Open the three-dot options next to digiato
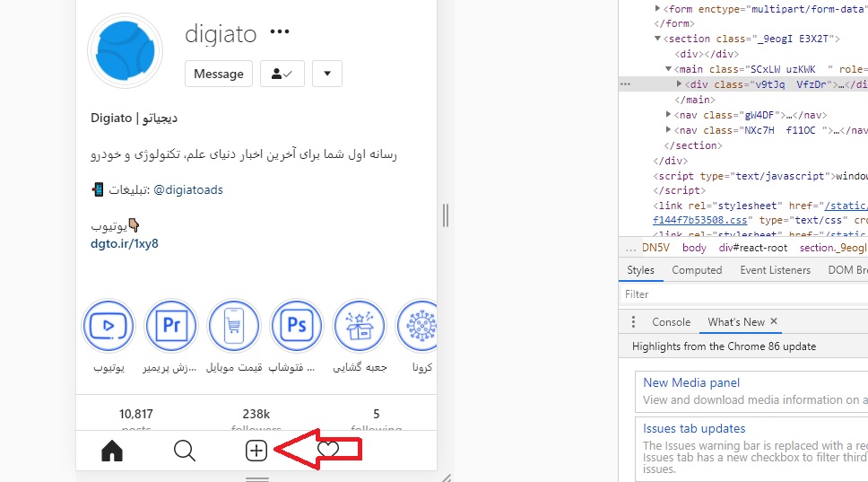This screenshot has width=868, height=482. pyautogui.click(x=280, y=31)
